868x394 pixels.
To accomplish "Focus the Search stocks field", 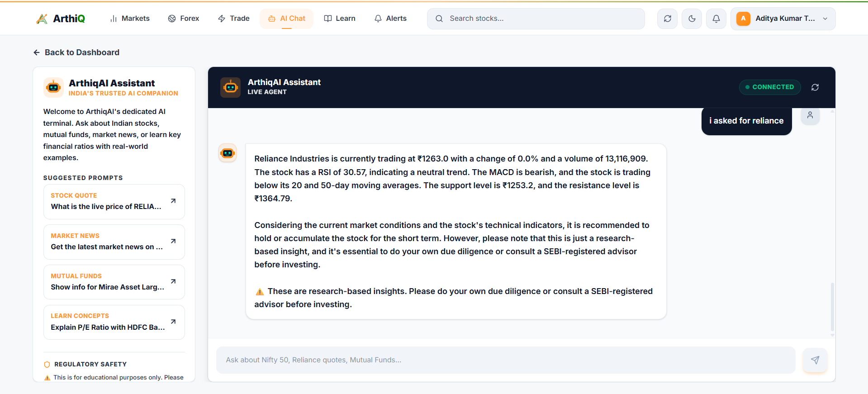I will [x=536, y=19].
